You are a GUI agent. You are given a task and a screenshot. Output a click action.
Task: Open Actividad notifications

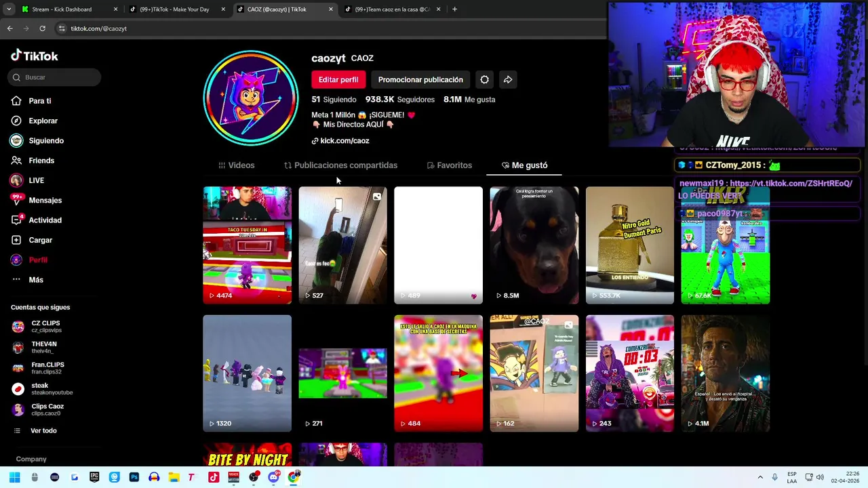click(x=36, y=220)
